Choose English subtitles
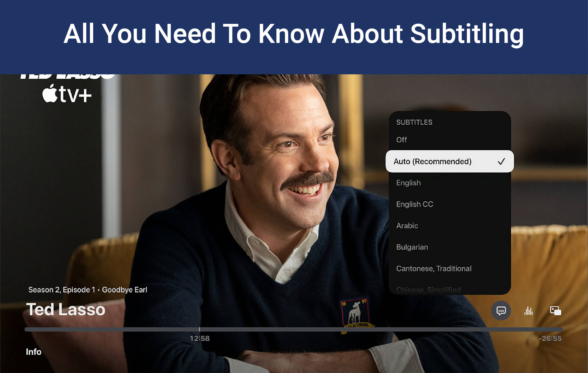Screen dimensions: 588x373 [408, 183]
